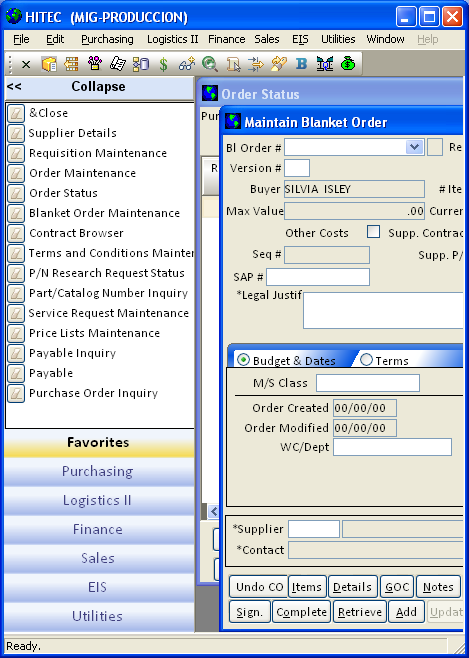Select the Terms radio option
Image resolution: width=469 pixels, height=658 pixels.
tap(366, 360)
